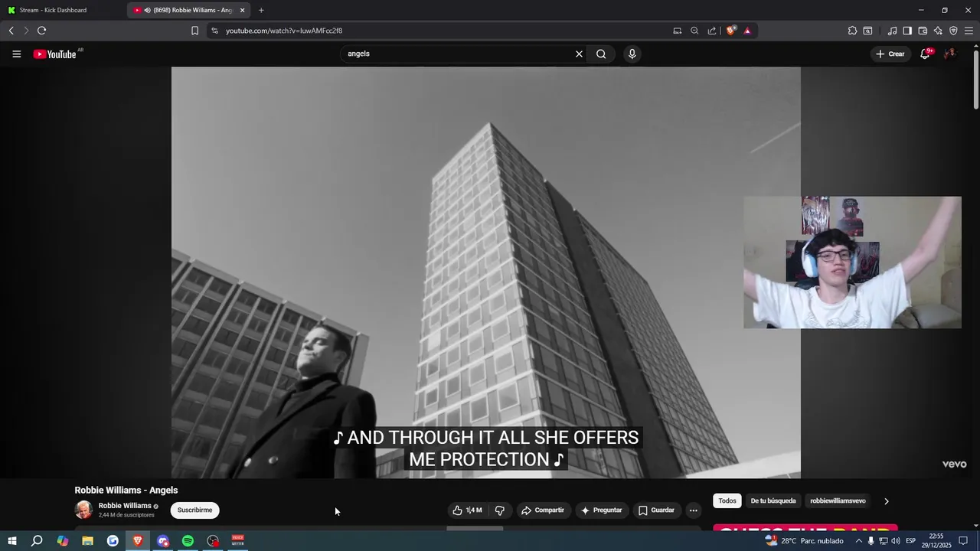Open the Brave Wallet icon
This screenshot has width=980, height=551.
click(923, 31)
